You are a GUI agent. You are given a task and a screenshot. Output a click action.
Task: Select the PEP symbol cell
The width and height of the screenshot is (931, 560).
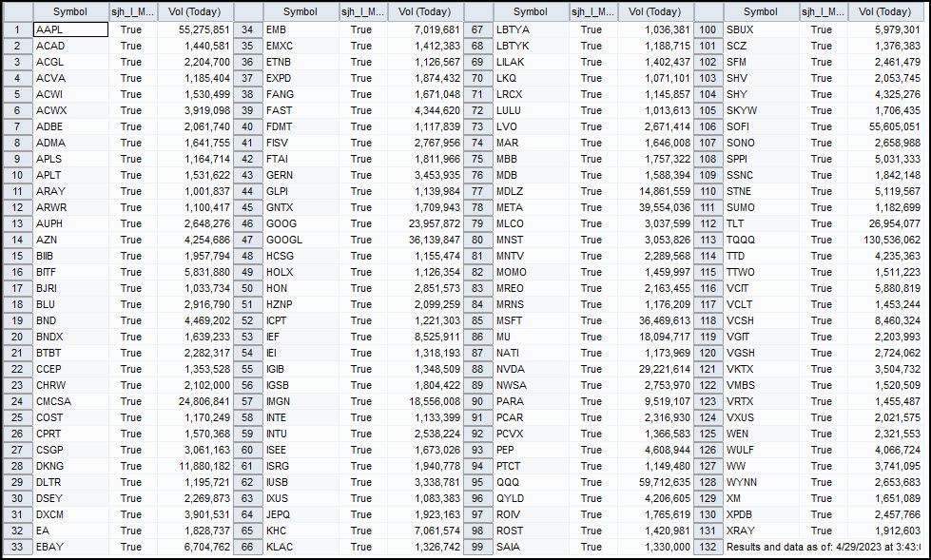pos(532,450)
